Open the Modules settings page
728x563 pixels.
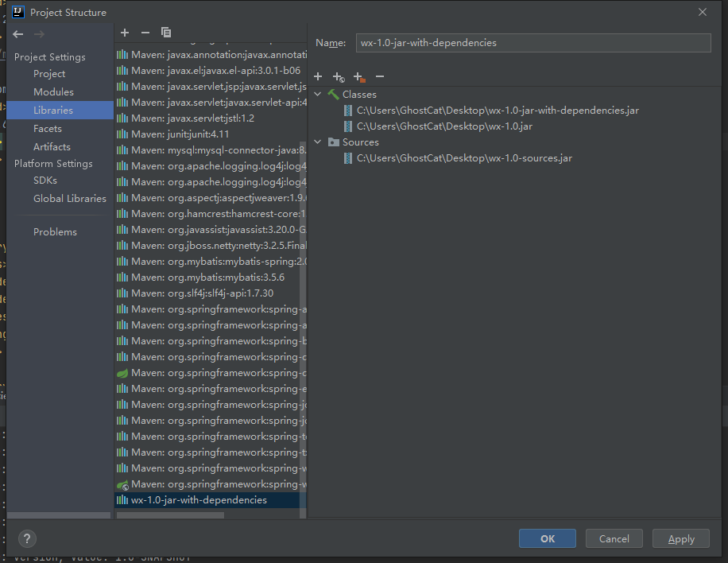pos(53,92)
